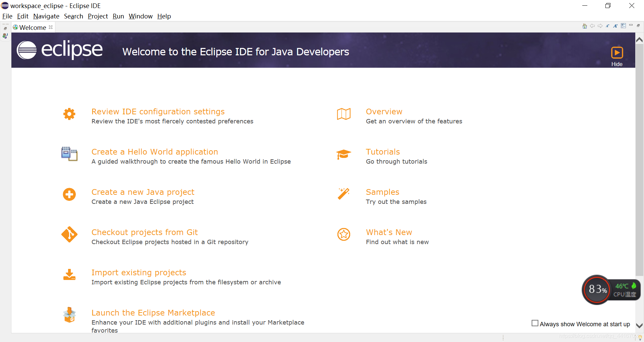This screenshot has width=644, height=342.
Task: Minimize the Welcome view with the bar icon
Action: [631, 25]
